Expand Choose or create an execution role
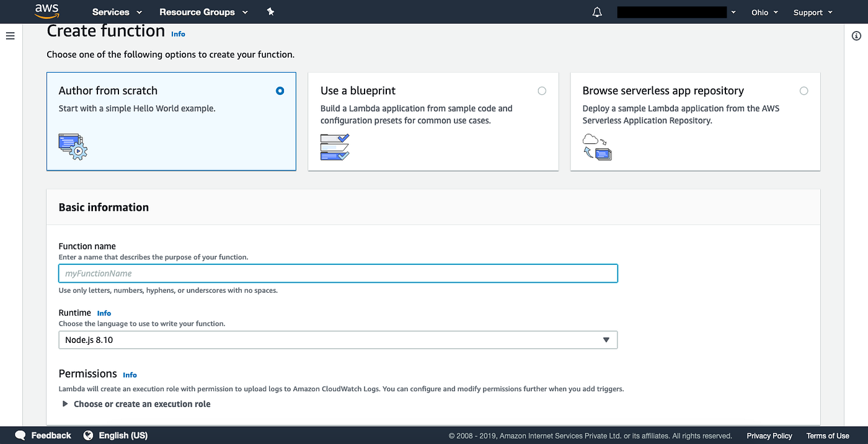Viewport: 868px width, 444px height. [x=136, y=404]
